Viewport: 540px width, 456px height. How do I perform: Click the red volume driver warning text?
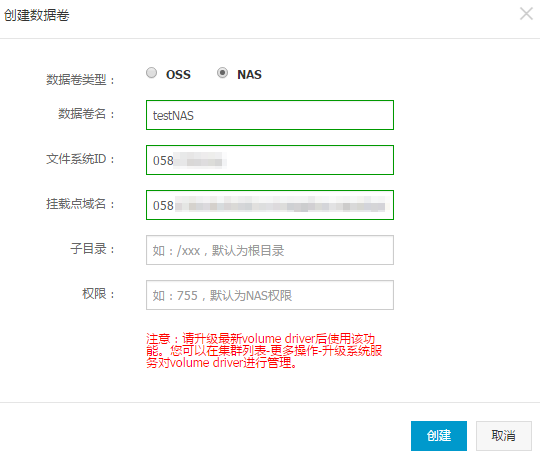[x=264, y=351]
